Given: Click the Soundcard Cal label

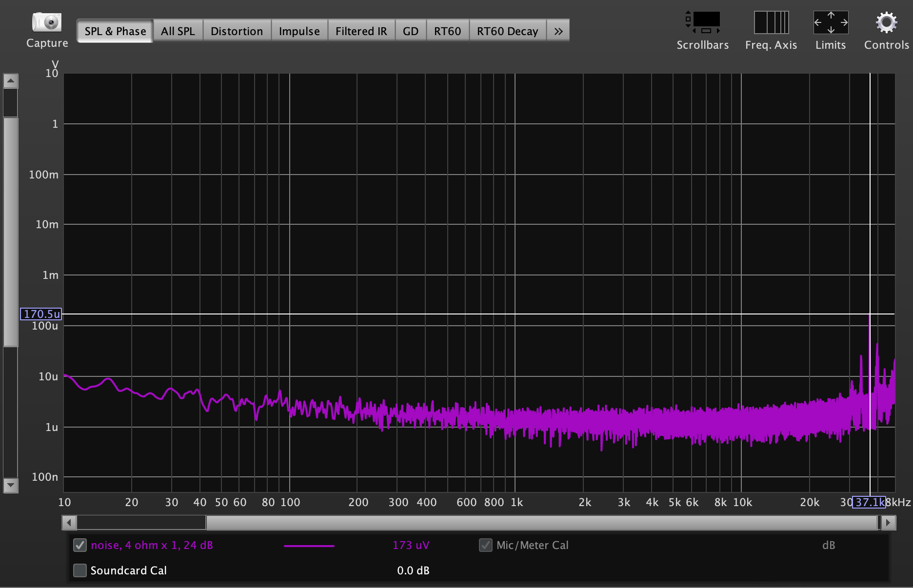Looking at the screenshot, I should click(x=129, y=570).
